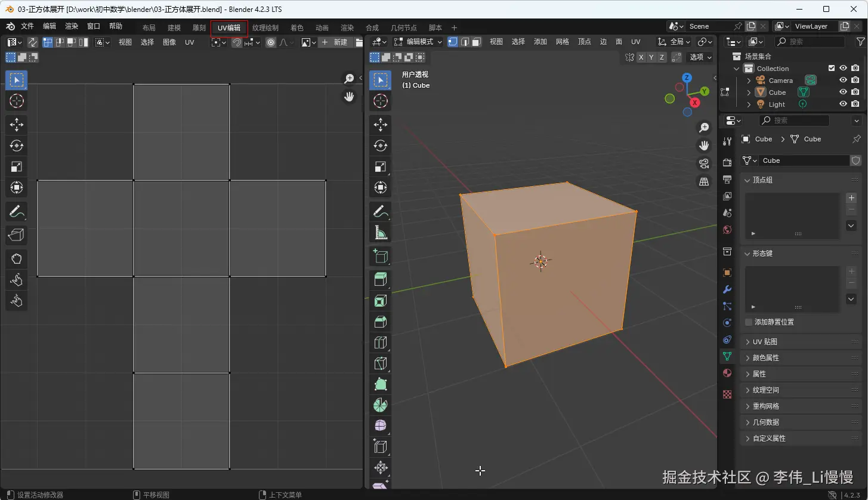Screen dimensions: 868x500
Task: Open the Material properties tab
Action: pos(727,373)
